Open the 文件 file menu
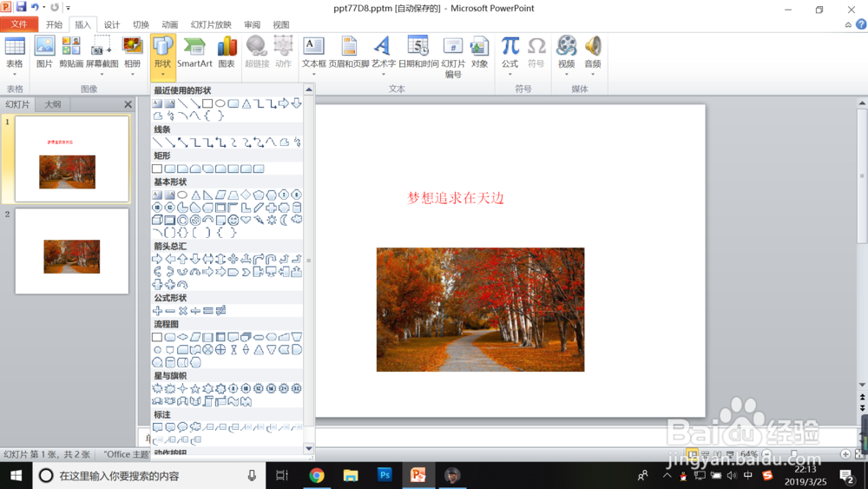 click(19, 24)
